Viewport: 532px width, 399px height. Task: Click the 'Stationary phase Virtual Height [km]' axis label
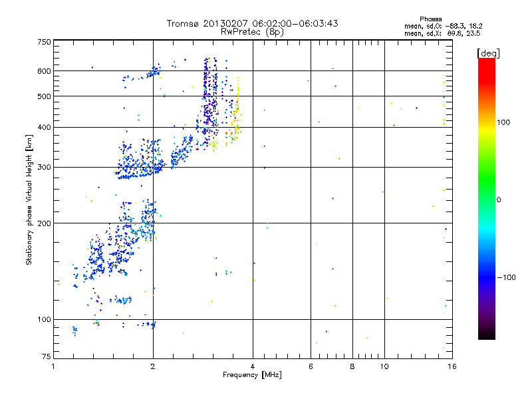pyautogui.click(x=29, y=200)
